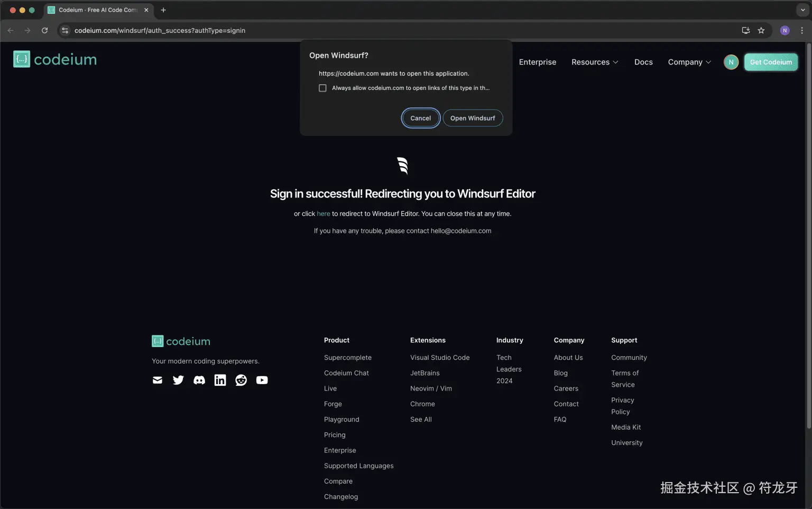
Task: Open the Changelog footer link
Action: (341, 496)
